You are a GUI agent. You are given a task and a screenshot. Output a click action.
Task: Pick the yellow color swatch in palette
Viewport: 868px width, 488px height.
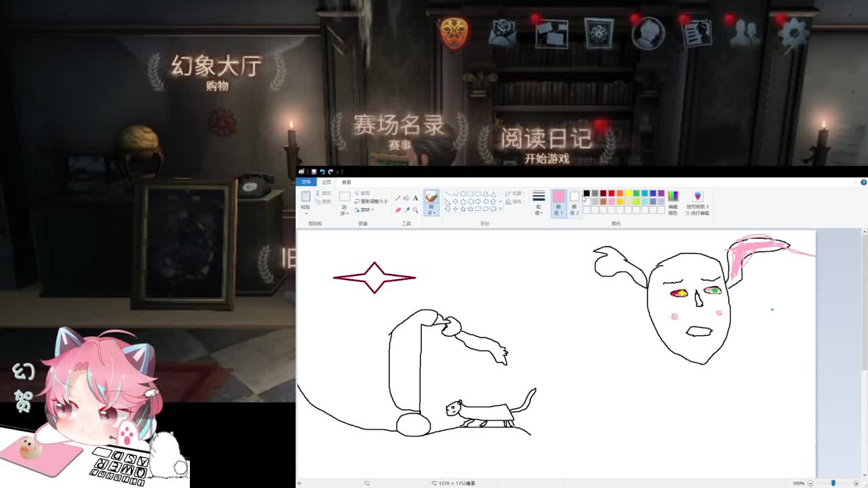click(x=628, y=193)
